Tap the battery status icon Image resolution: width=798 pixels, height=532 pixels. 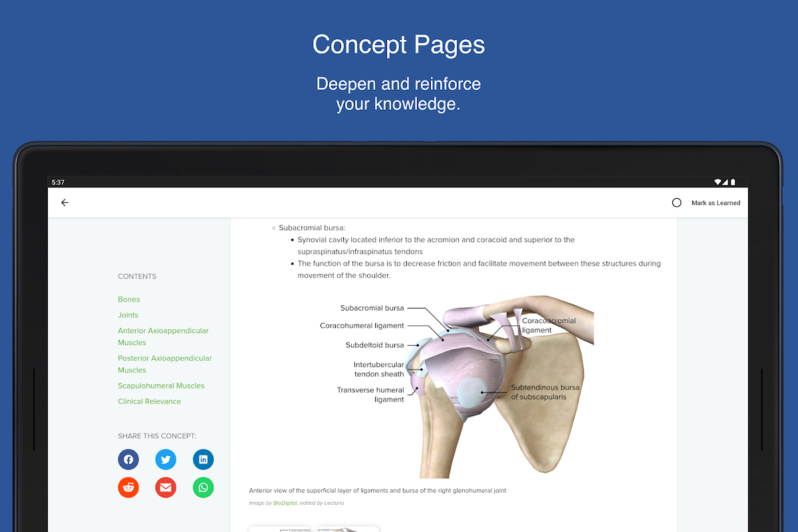click(x=733, y=182)
